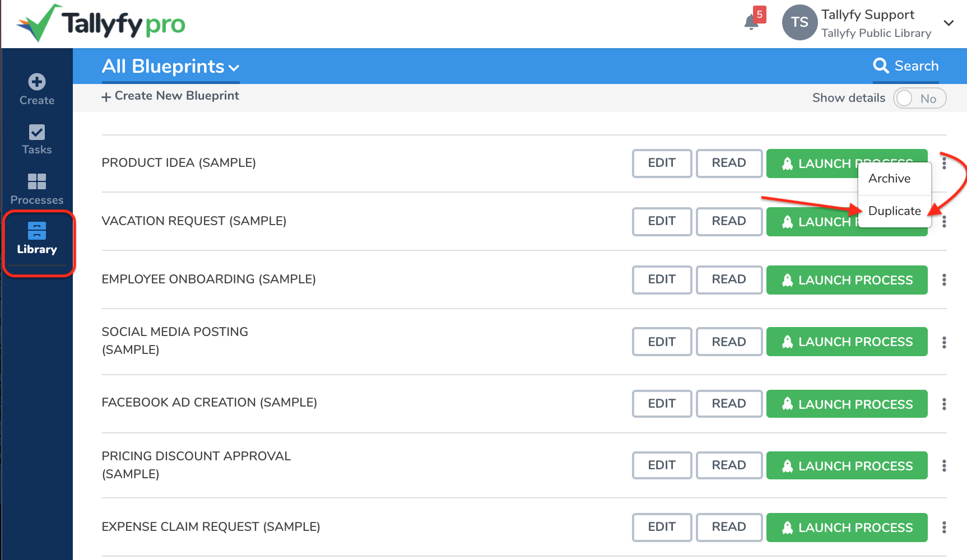Edit the Employee Onboarding blueprint
967x560 pixels.
(662, 279)
